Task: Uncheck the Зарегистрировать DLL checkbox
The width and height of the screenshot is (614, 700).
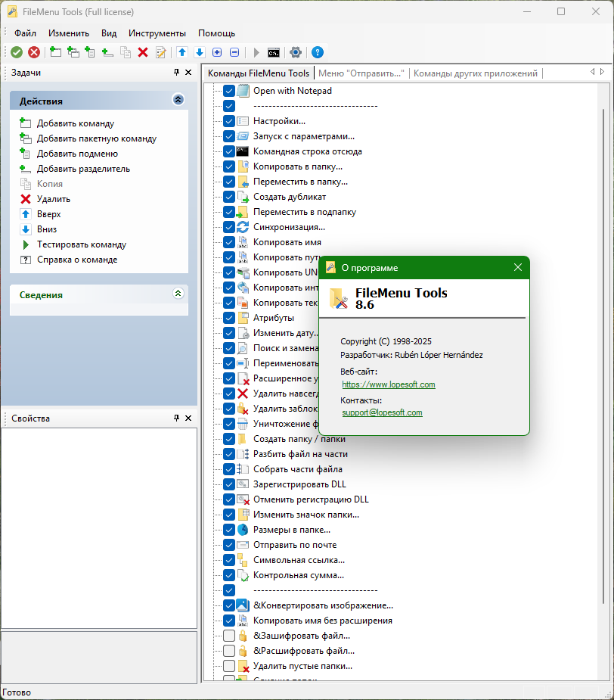Action: click(x=229, y=484)
